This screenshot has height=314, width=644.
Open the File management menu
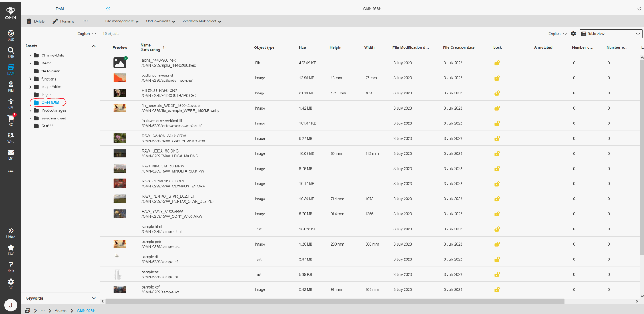(122, 21)
